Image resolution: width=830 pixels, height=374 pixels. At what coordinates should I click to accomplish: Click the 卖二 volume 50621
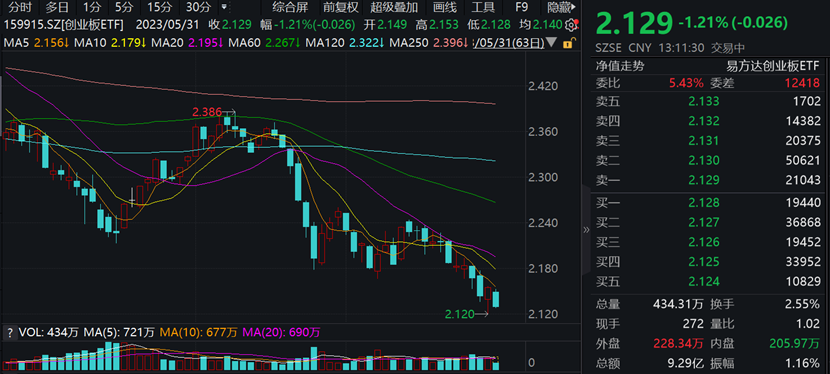pos(803,160)
